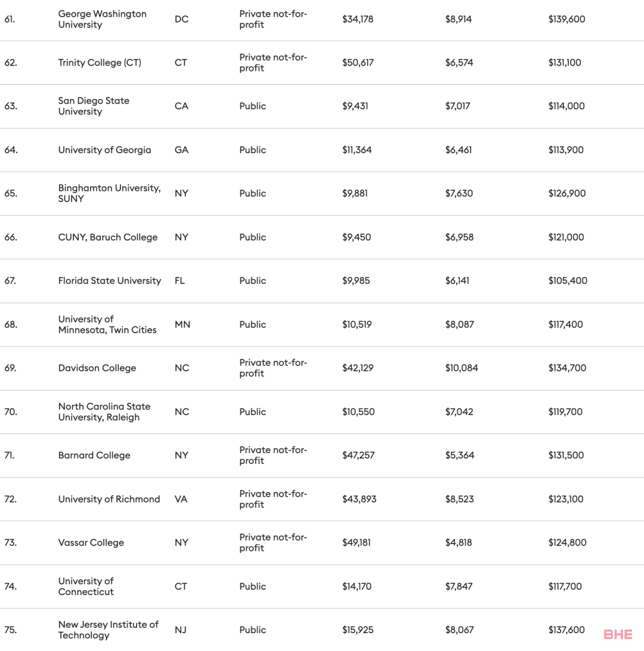
Task: Click the BHE watermark logo
Action: tap(618, 634)
